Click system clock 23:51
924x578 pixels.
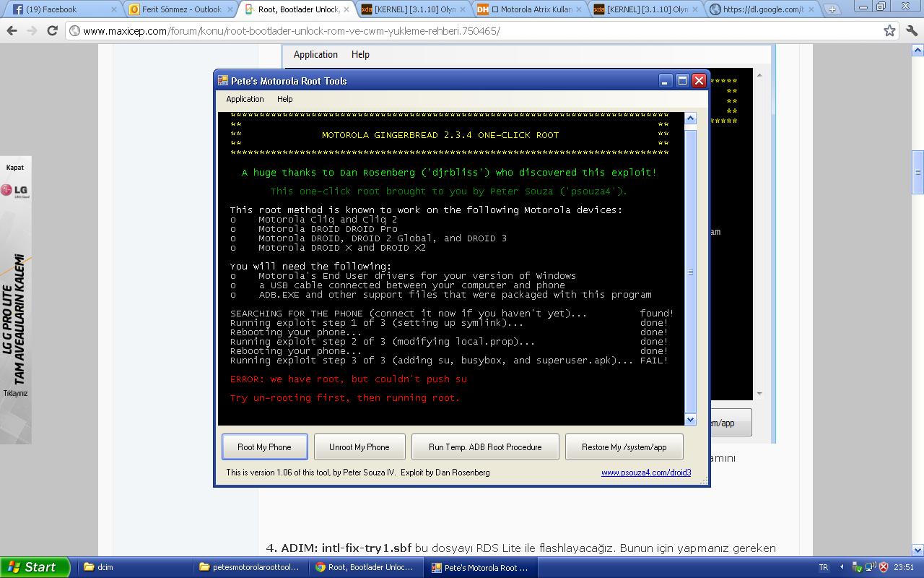click(x=904, y=567)
